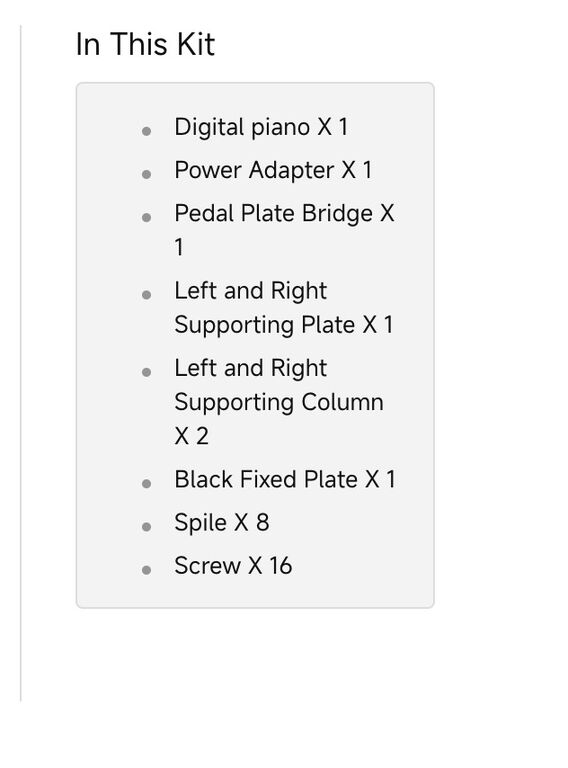
Task: Click the 'X 2' quantity line
Action: (x=191, y=436)
